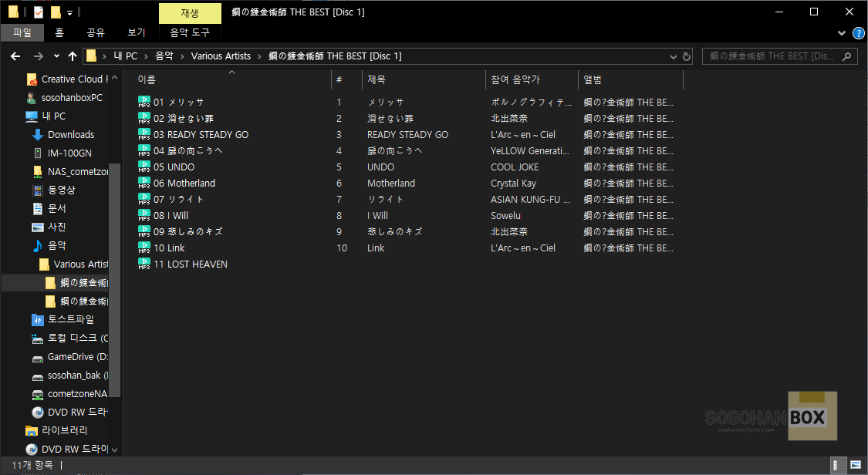Switch to details view layout icon
Viewport: 868px width, 475px height.
pos(839,465)
